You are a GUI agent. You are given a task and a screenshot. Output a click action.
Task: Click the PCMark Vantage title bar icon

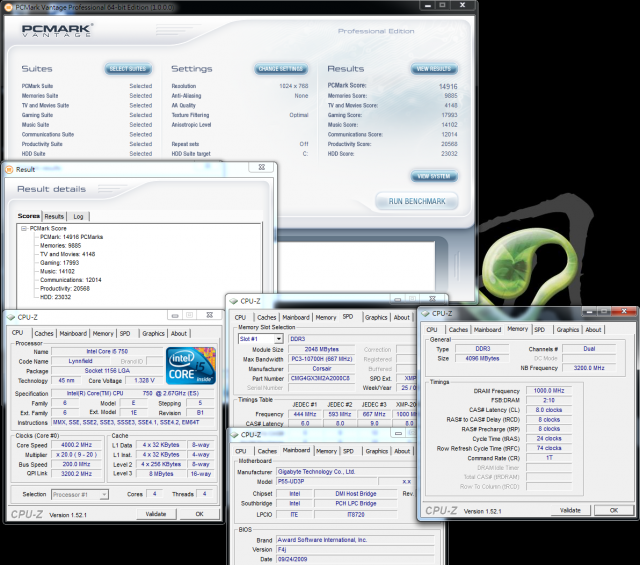(x=8, y=7)
